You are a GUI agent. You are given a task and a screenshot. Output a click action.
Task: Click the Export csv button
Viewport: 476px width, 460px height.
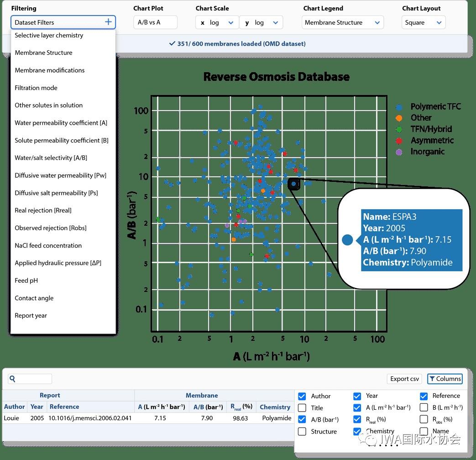coord(404,379)
